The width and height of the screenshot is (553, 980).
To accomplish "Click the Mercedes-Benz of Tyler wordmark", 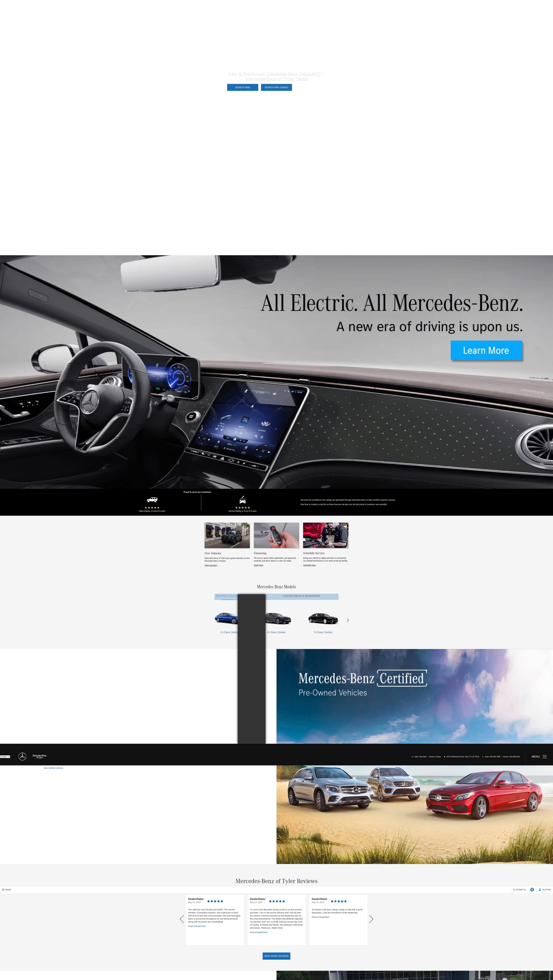I will click(x=40, y=757).
